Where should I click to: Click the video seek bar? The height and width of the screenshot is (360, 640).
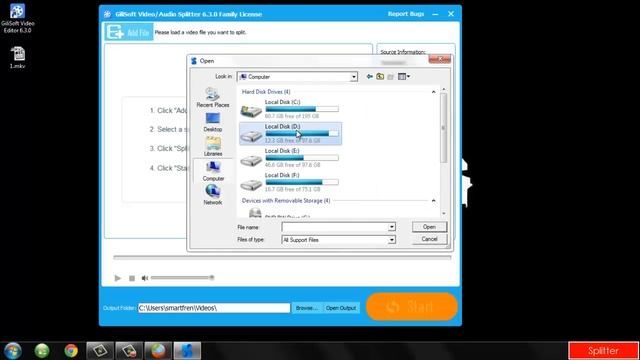[282, 257]
